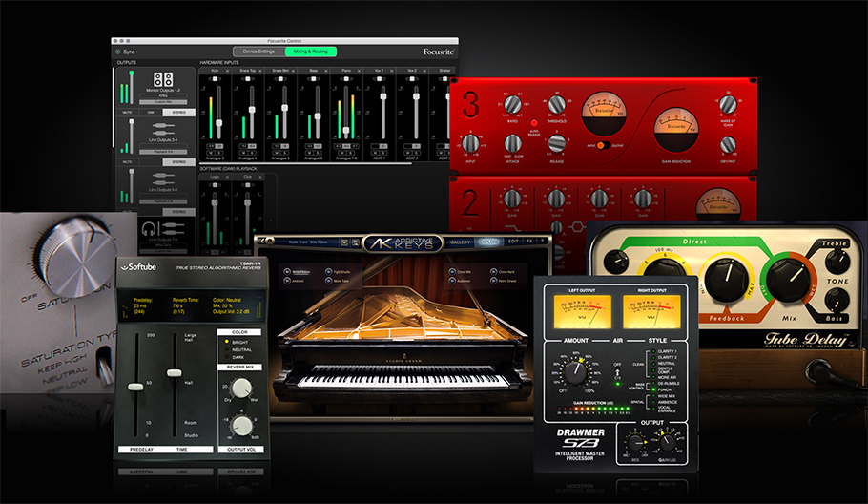
Task: Click the Input knob on red compressor
Action: pyautogui.click(x=470, y=143)
